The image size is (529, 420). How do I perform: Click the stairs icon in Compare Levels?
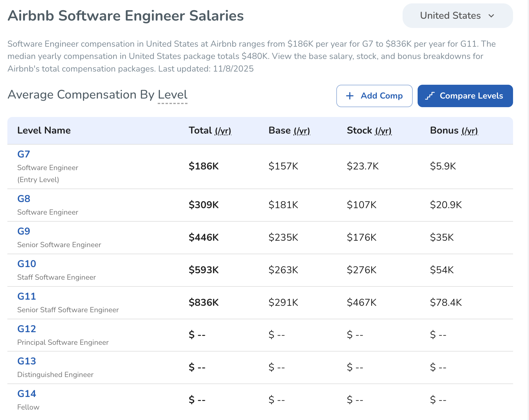tap(430, 96)
